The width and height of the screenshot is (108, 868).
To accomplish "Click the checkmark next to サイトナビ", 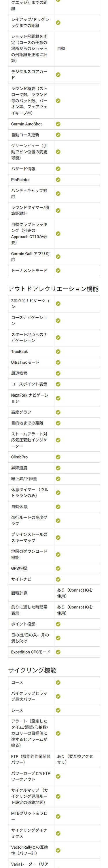I will click(58, 579).
